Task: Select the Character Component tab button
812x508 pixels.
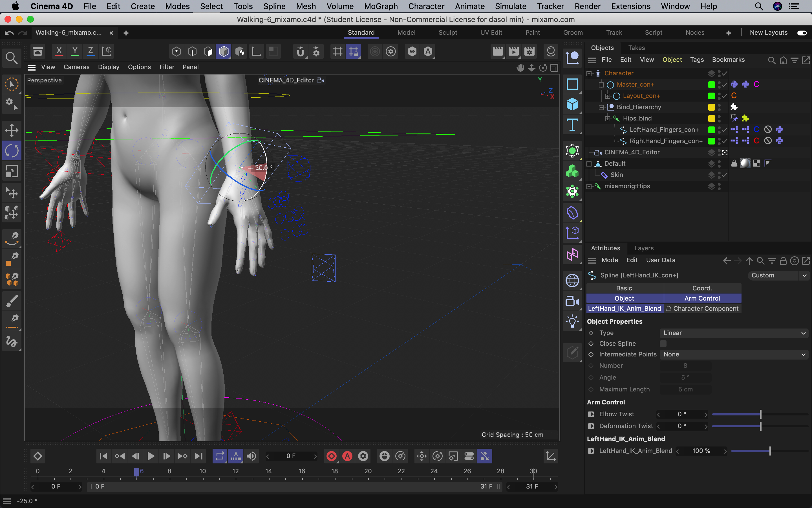Action: (x=702, y=308)
